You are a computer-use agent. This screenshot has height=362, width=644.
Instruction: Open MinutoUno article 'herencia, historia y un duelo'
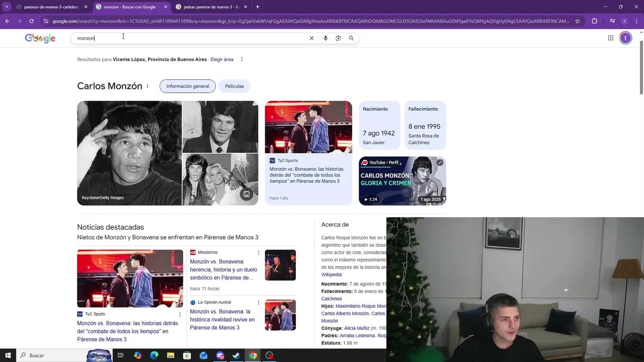point(223,269)
